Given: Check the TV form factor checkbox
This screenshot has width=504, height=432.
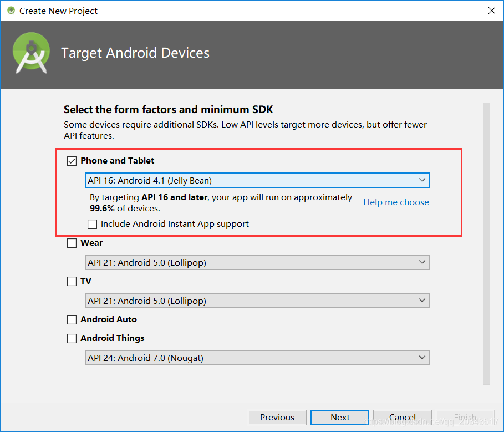Looking at the screenshot, I should [72, 281].
